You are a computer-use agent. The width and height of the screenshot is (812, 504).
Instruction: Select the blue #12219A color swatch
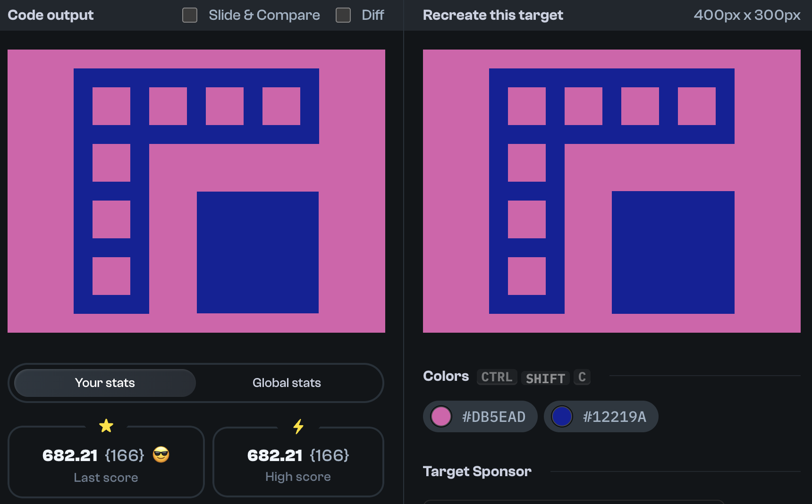click(562, 417)
